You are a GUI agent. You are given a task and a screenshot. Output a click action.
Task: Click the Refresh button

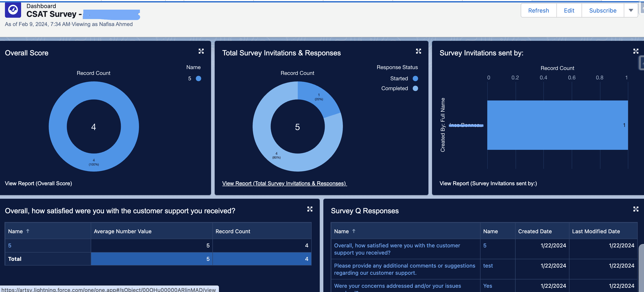click(x=538, y=11)
